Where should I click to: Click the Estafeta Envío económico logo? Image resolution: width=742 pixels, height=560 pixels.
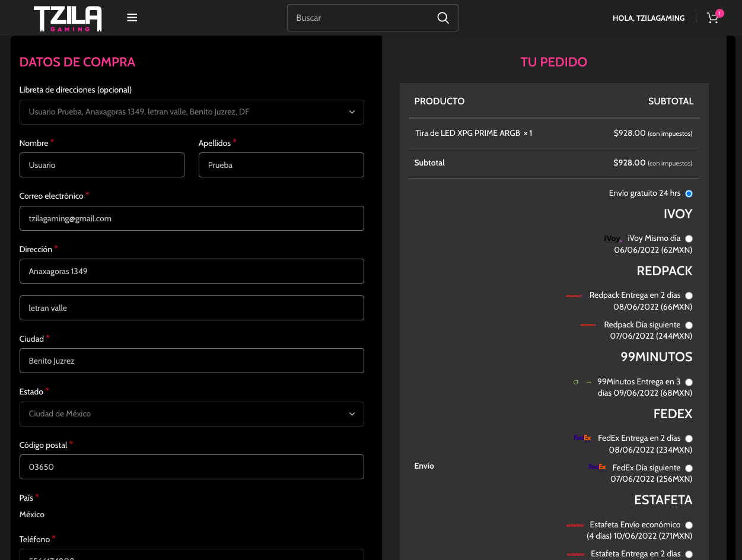tap(575, 525)
